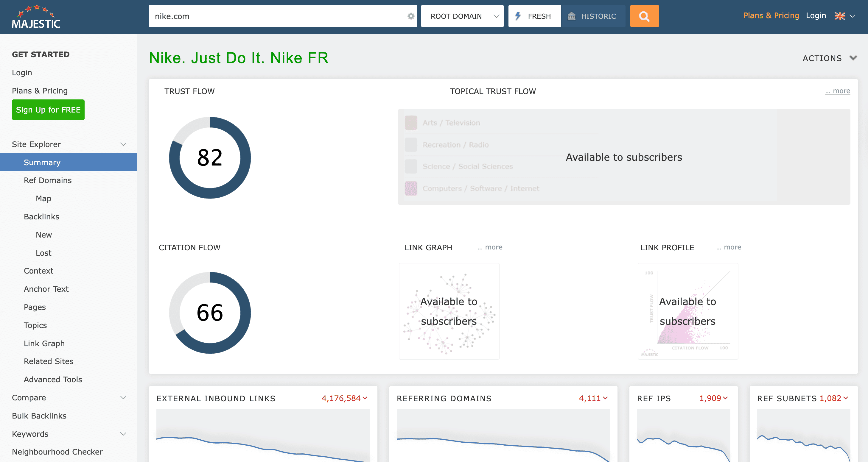The height and width of the screenshot is (462, 868).
Task: Click the Sign Up for FREE button
Action: tap(48, 110)
